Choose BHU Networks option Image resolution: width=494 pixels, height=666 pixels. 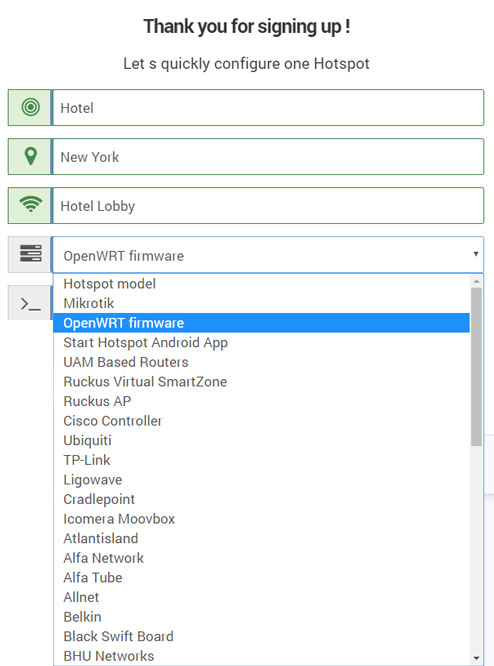click(261, 655)
